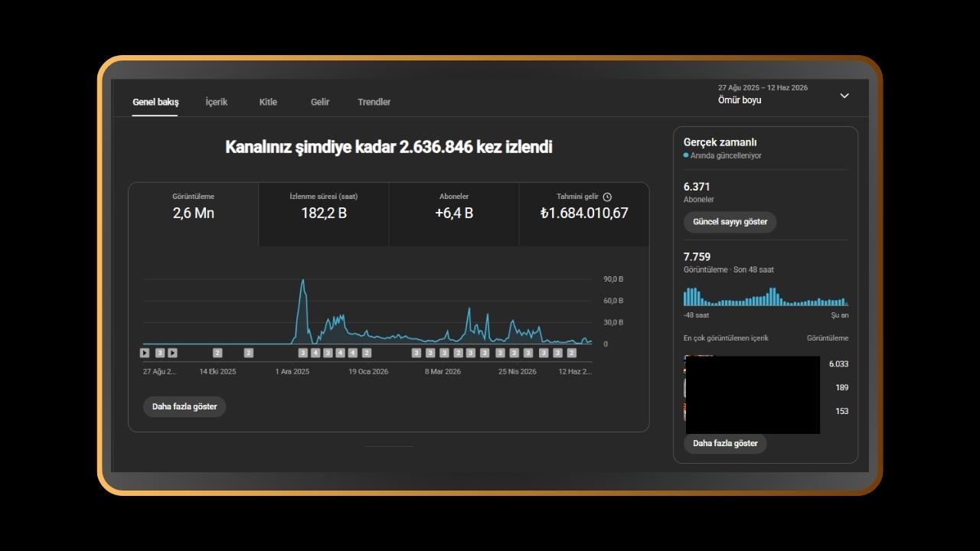Expand the Ömür boyu date range chevron
980x551 pixels.
pyautogui.click(x=844, y=96)
